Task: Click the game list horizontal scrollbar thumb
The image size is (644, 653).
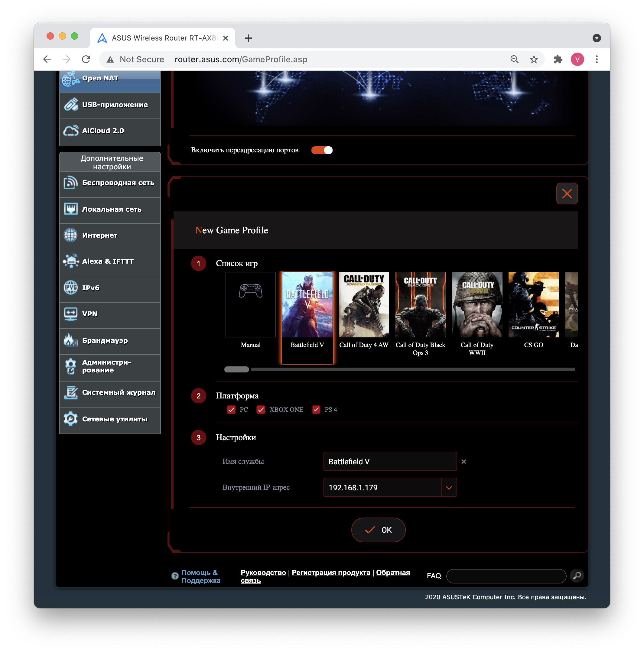Action: pos(237,369)
